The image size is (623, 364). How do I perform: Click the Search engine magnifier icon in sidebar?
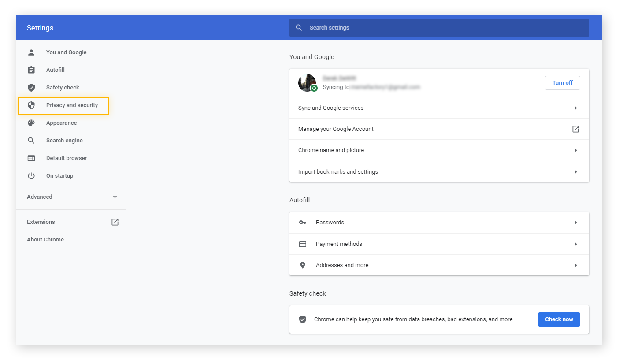[31, 141]
